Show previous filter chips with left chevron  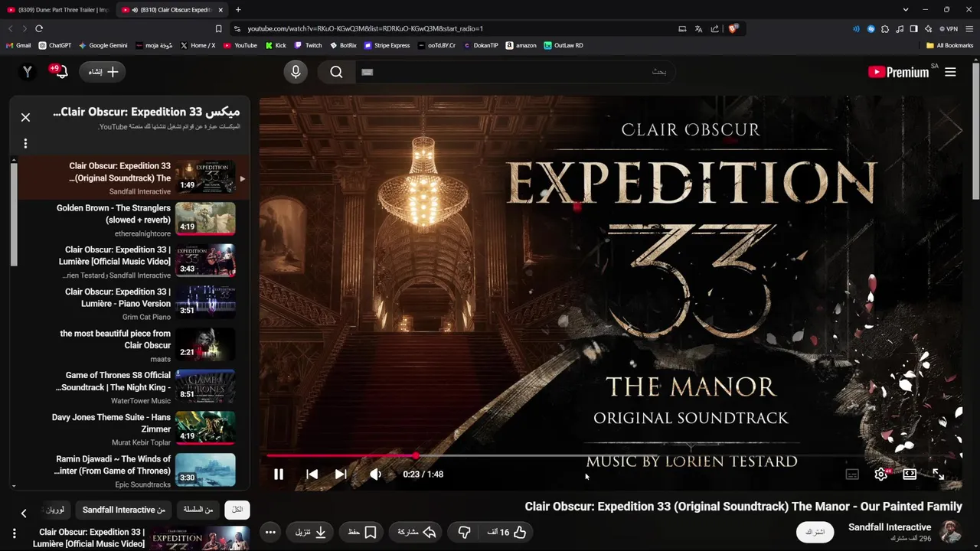24,514
